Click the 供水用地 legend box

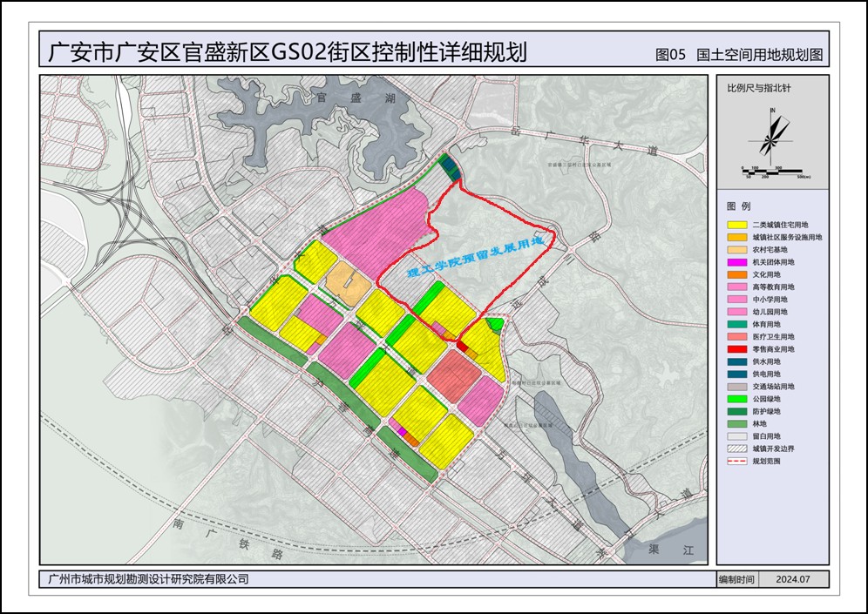736,361
